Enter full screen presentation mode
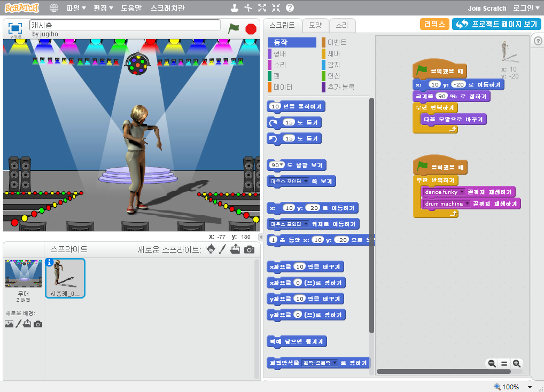Screen dimensions: 544x392 [15, 28]
